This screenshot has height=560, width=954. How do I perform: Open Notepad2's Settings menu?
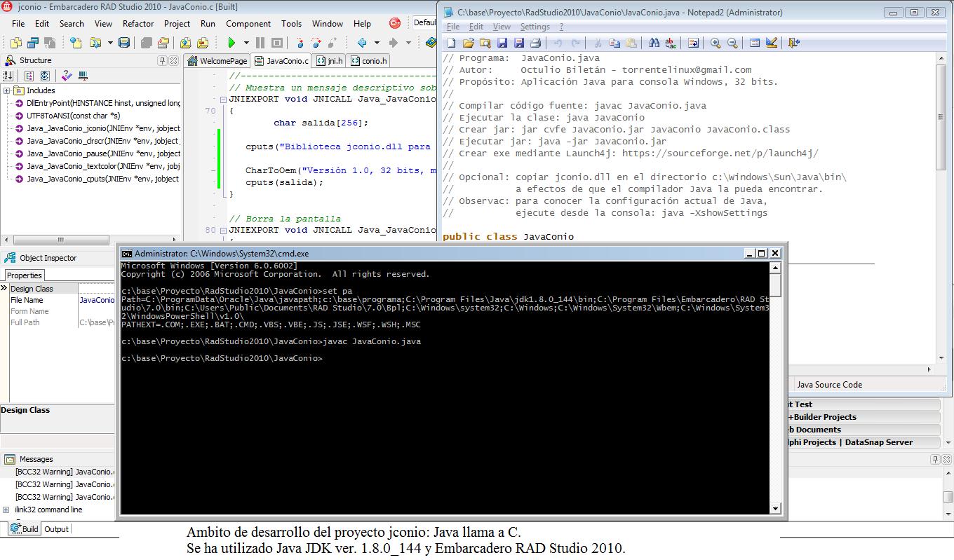(x=535, y=27)
